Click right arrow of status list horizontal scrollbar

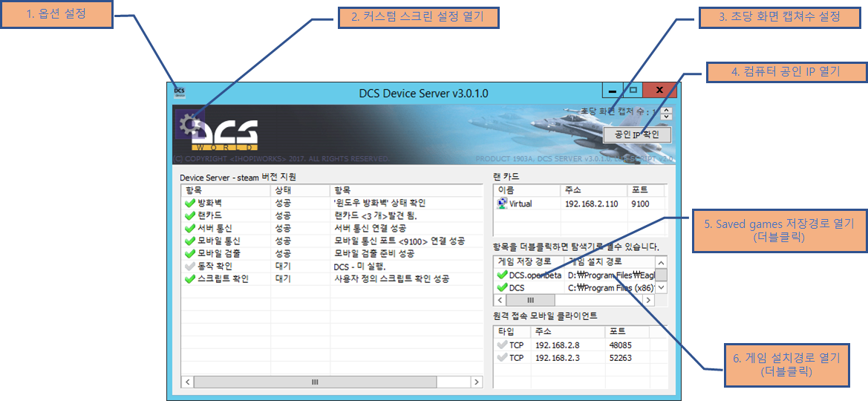coord(476,382)
